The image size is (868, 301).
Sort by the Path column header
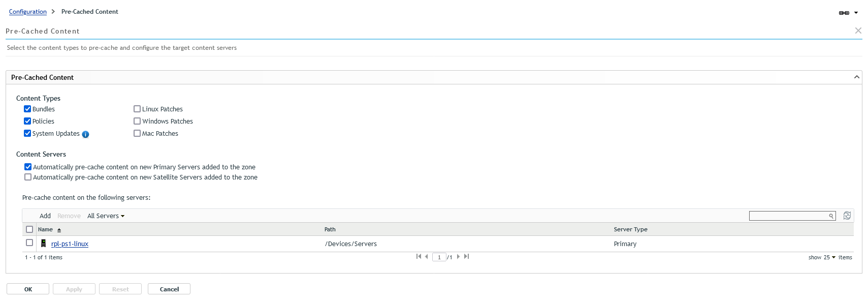point(330,229)
